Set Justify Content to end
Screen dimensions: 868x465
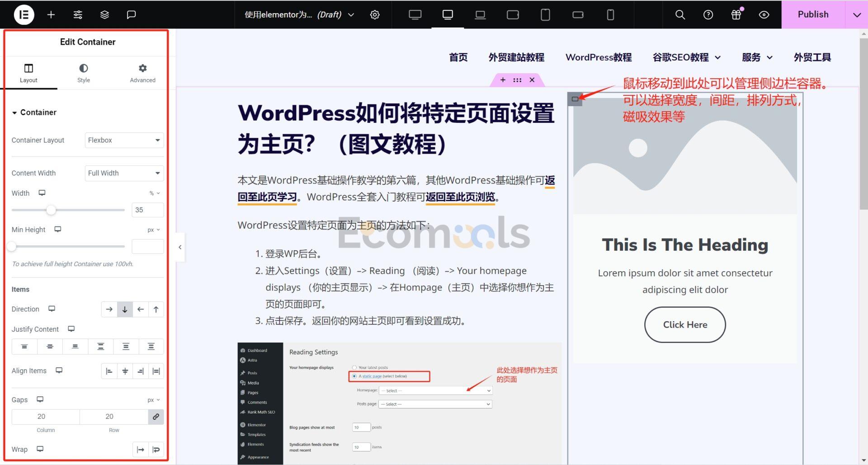(x=75, y=347)
